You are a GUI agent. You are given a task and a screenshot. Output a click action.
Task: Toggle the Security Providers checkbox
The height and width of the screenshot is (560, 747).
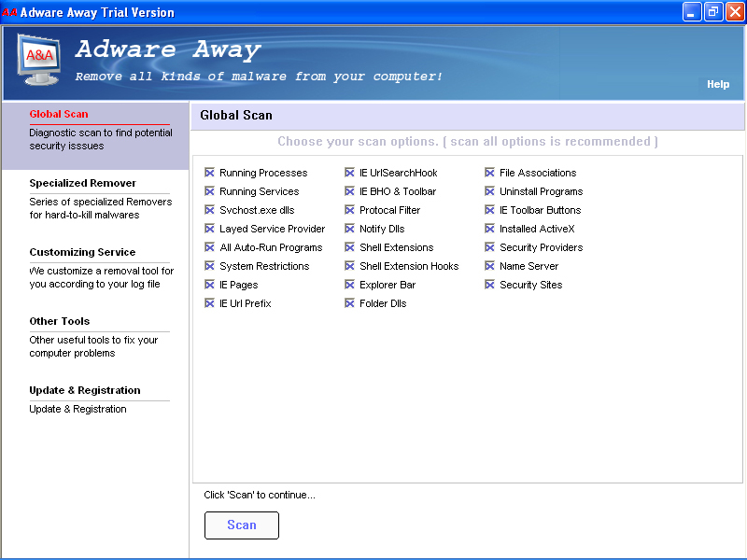point(489,247)
